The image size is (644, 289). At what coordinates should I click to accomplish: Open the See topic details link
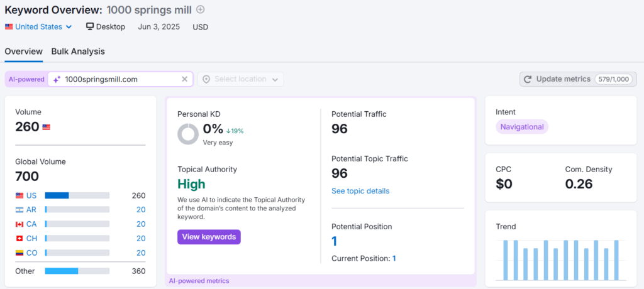(x=360, y=191)
